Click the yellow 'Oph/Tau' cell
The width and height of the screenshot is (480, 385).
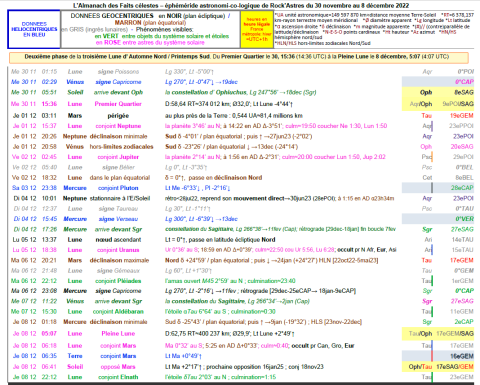coord(420,367)
